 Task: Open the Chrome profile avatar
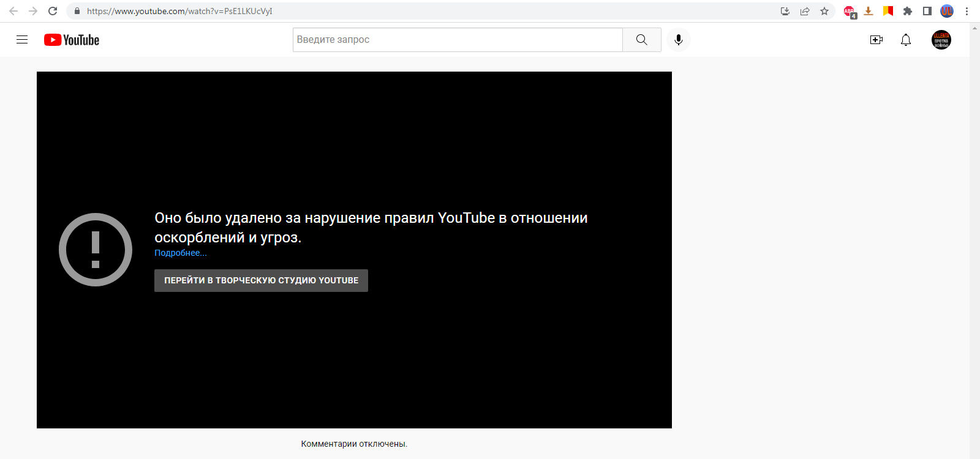pos(947,11)
